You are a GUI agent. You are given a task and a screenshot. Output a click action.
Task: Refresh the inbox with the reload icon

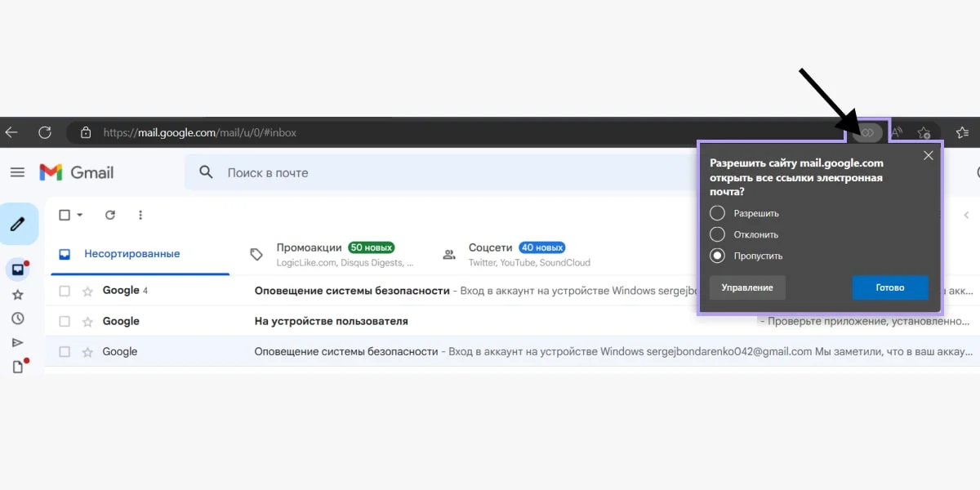[x=111, y=215]
